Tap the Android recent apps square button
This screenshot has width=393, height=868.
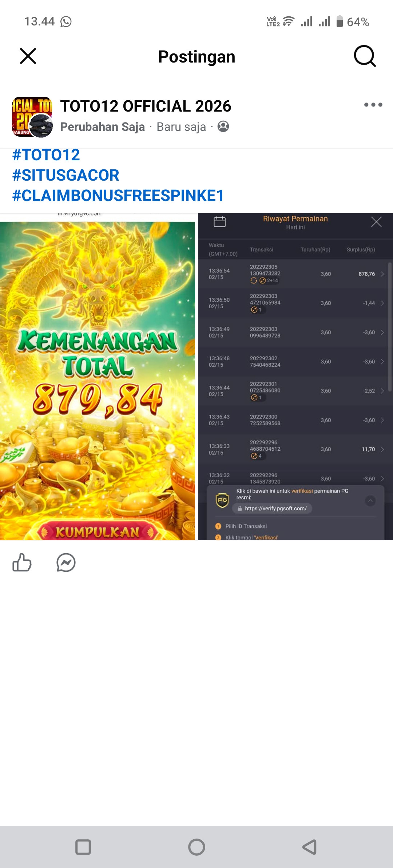pos(83,847)
